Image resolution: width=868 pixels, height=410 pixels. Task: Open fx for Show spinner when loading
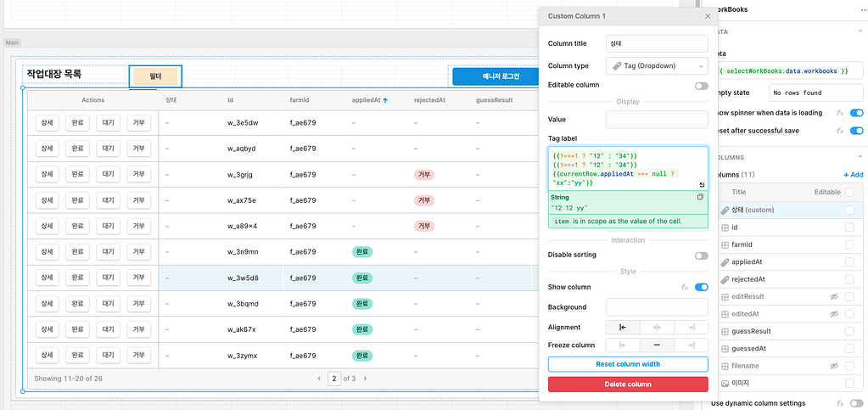[x=840, y=113]
